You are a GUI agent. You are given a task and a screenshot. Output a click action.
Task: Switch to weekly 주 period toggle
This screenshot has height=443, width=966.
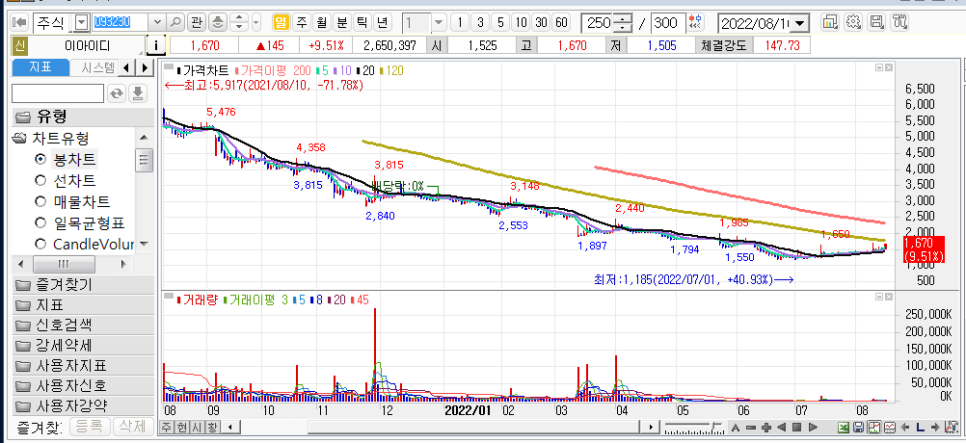tap(301, 23)
